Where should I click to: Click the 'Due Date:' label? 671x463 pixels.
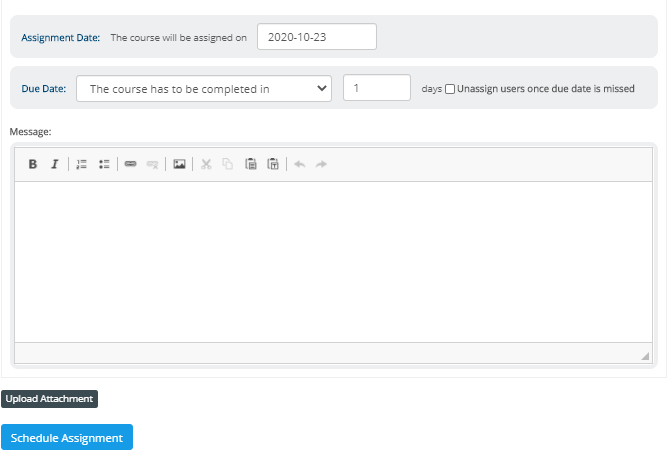(44, 89)
